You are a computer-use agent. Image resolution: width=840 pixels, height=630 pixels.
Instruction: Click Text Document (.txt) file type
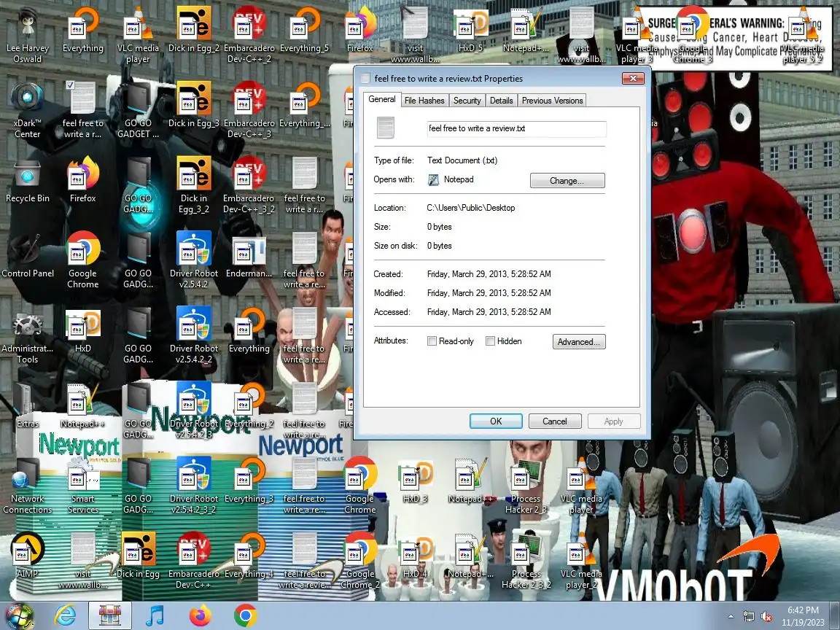462,160
